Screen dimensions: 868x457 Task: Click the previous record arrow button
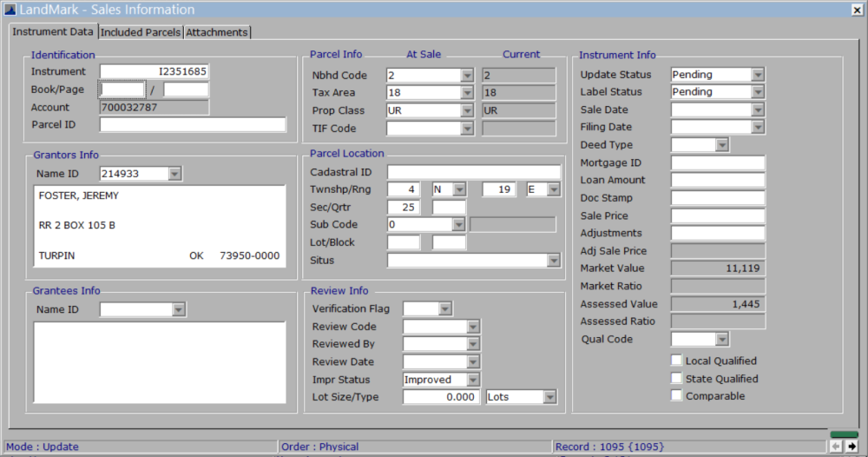[x=836, y=446]
